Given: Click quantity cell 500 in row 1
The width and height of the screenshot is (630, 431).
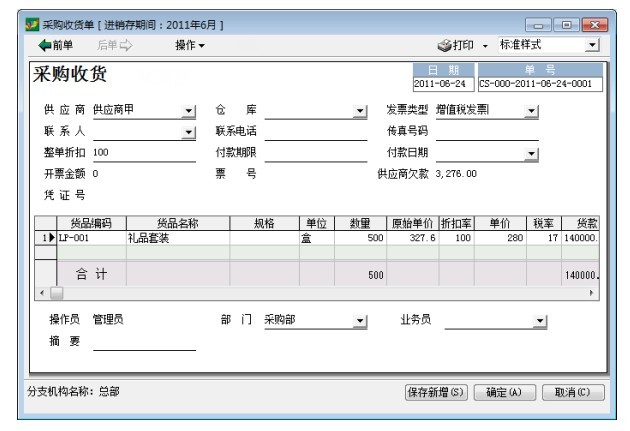Looking at the screenshot, I should coord(360,238).
